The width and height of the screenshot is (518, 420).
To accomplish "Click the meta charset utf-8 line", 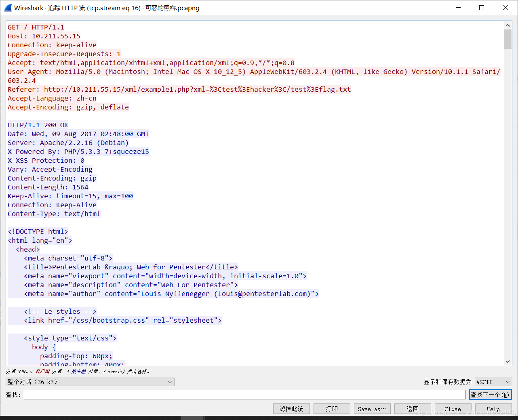I will tap(68, 258).
